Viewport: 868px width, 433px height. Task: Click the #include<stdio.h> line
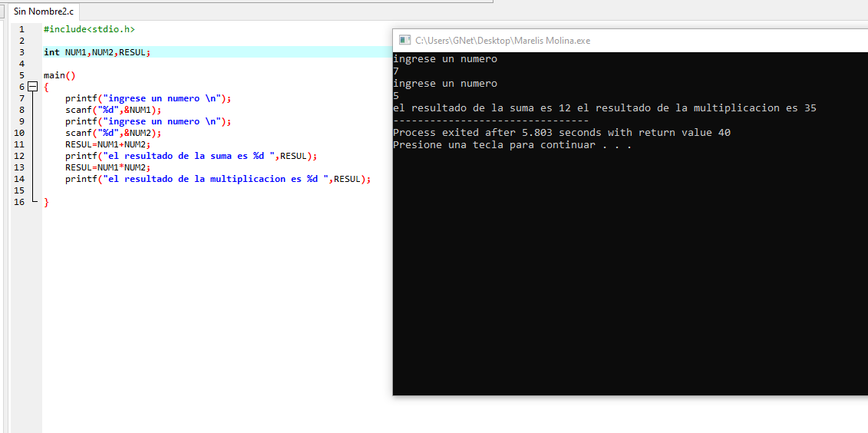coord(89,29)
